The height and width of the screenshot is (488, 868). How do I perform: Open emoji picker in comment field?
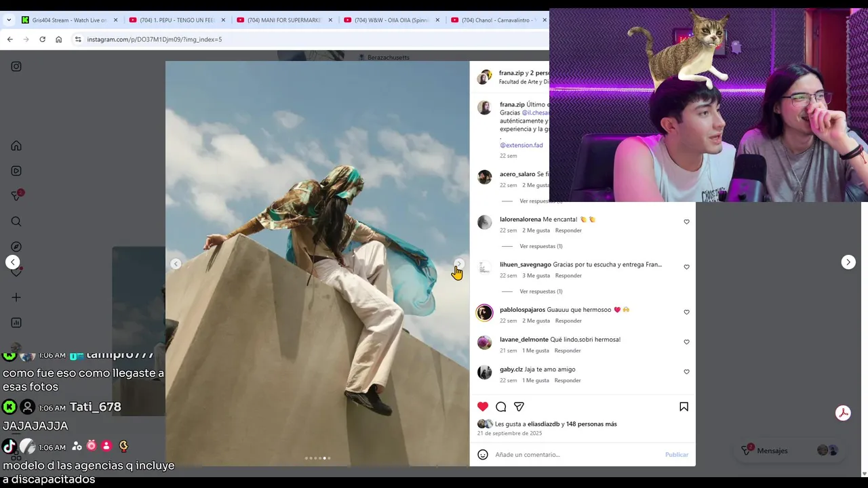[x=483, y=455]
